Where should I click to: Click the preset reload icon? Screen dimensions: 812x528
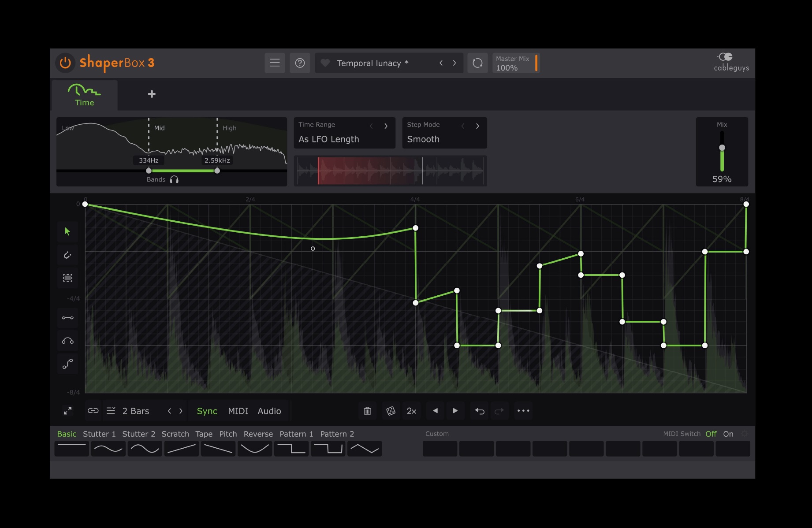[x=477, y=63]
